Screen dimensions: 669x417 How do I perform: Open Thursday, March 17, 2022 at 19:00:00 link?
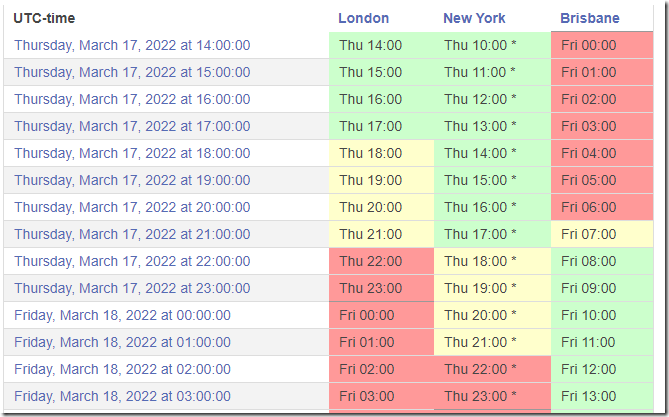tap(132, 180)
